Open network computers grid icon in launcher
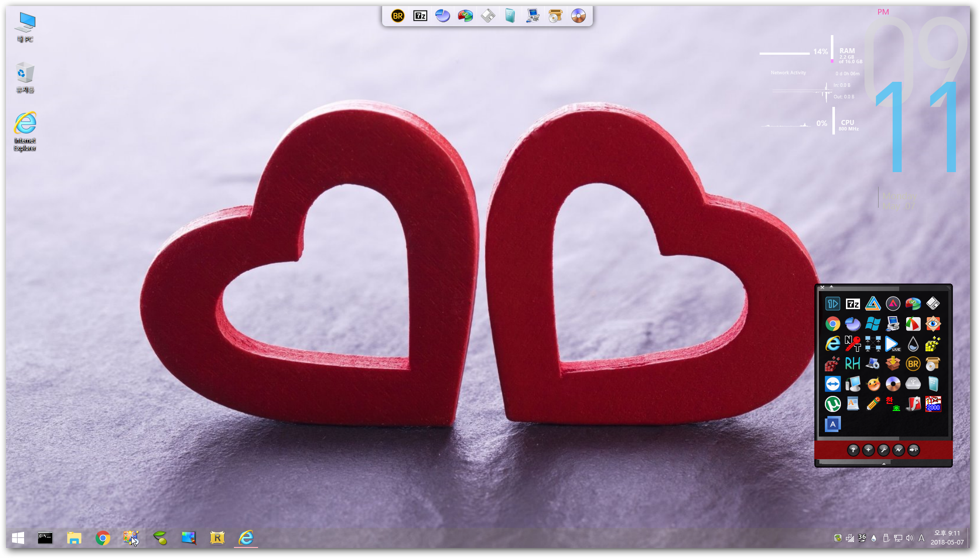Image resolution: width=980 pixels, height=558 pixels. tap(873, 344)
